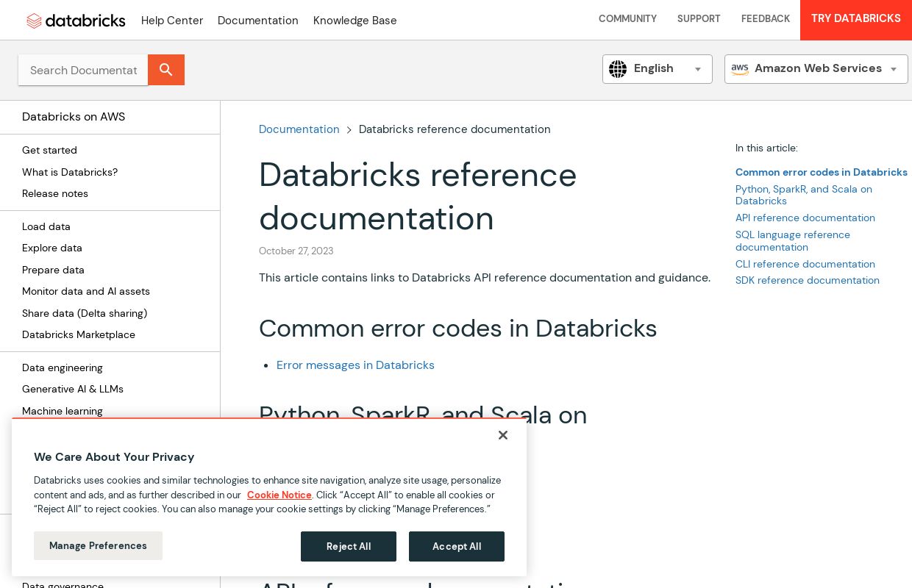The image size is (912, 588).
Task: Jump to CLI reference documentation section
Action: coord(805,264)
